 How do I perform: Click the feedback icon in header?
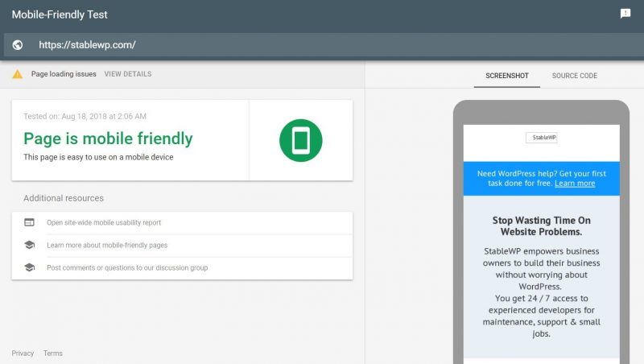(x=625, y=14)
